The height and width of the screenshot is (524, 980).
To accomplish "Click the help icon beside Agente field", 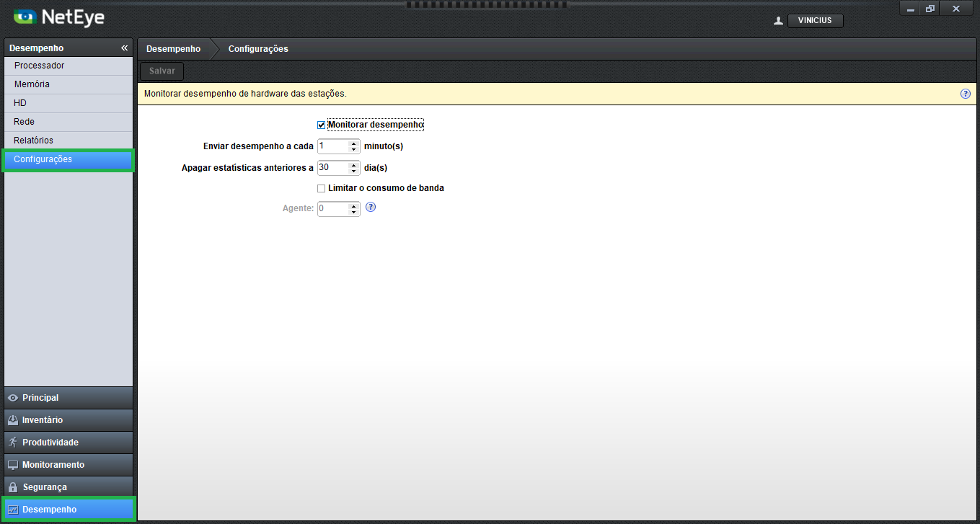I will coord(371,208).
